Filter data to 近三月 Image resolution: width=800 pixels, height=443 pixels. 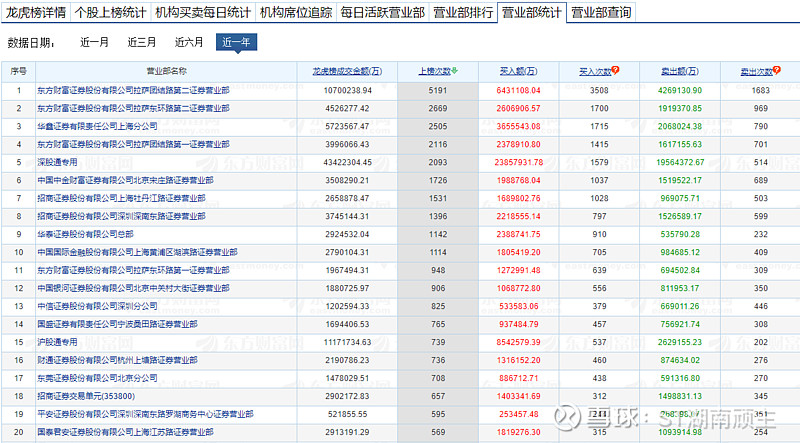click(x=142, y=42)
